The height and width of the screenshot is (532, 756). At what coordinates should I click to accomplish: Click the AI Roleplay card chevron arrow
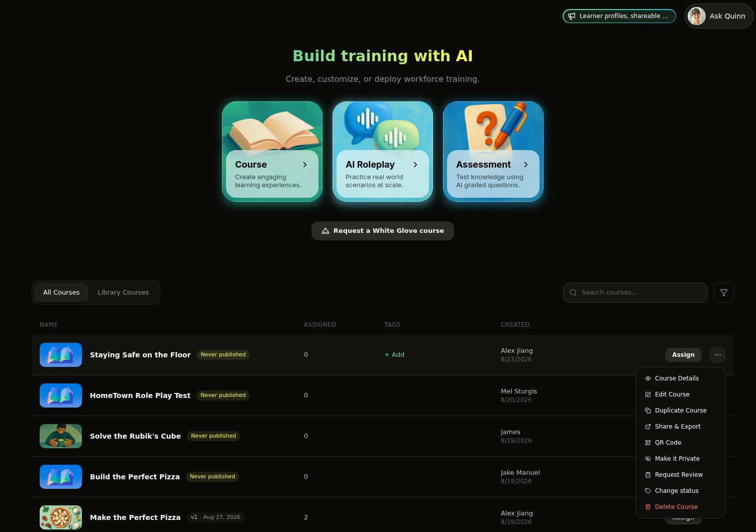pos(415,165)
